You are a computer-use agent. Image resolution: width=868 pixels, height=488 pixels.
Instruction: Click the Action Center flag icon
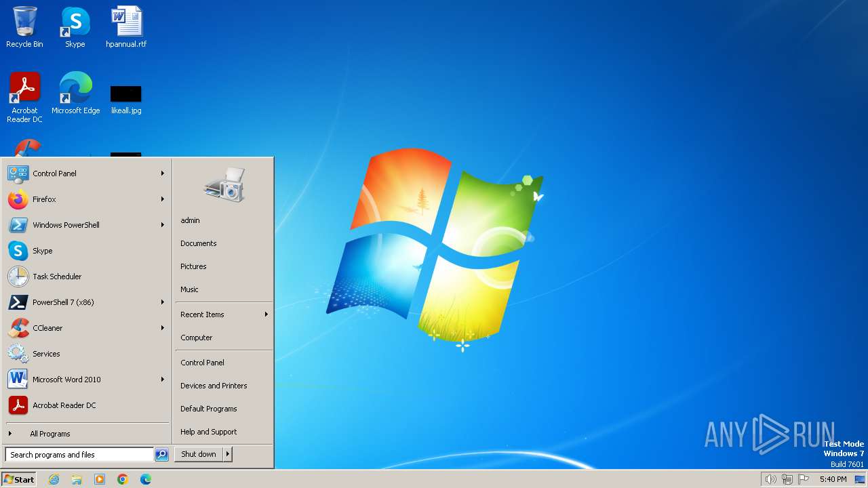click(804, 479)
